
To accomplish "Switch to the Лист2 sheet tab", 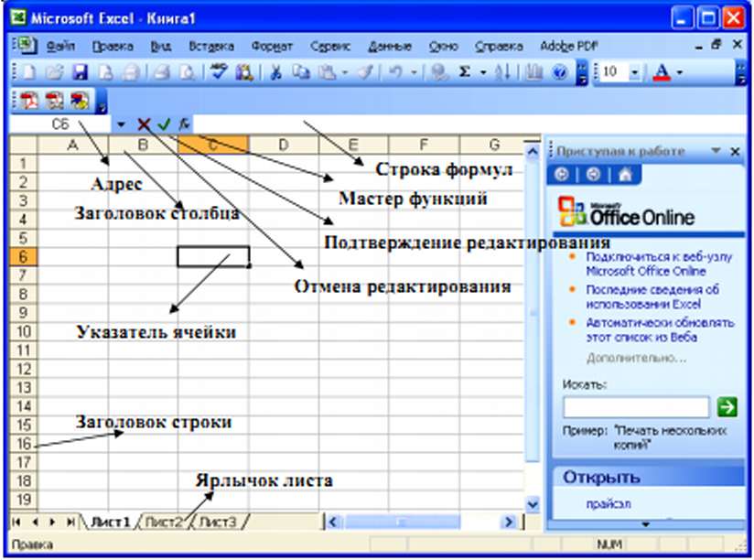I will (164, 522).
